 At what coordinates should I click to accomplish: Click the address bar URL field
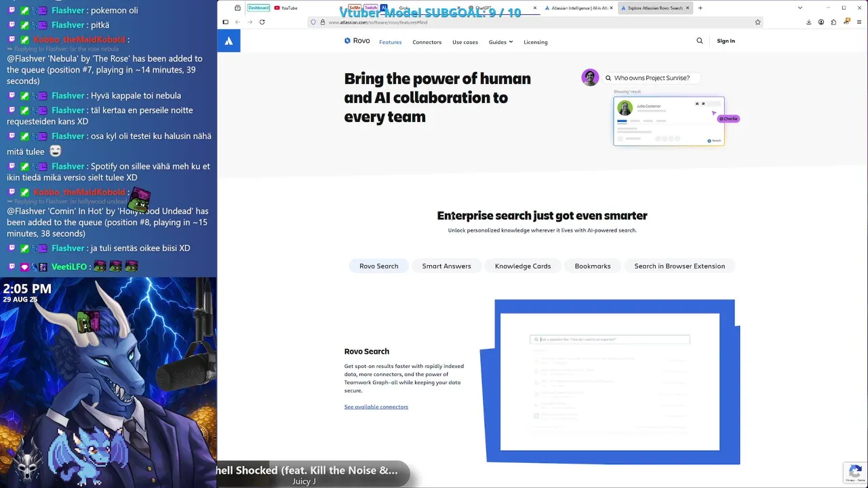click(536, 22)
